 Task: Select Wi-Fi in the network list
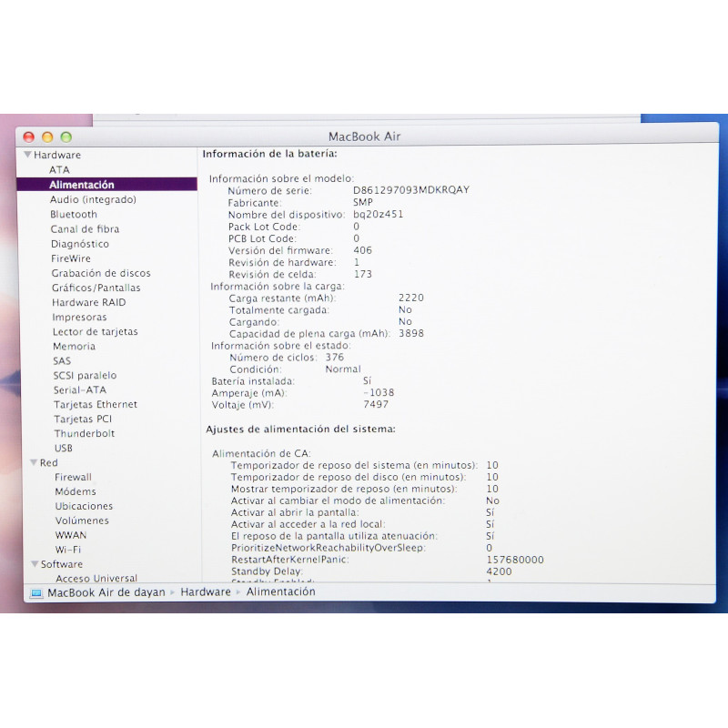click(68, 550)
